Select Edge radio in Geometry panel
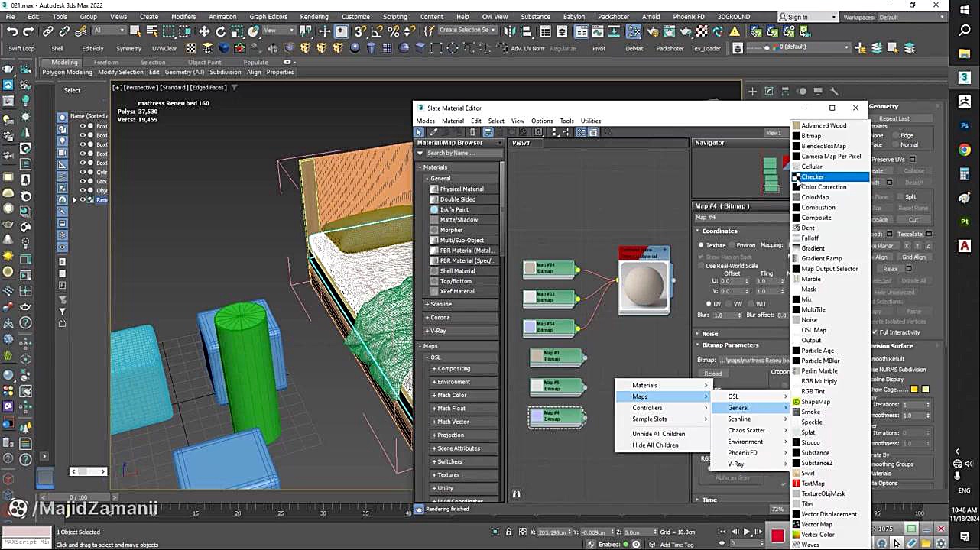Screen dimensions: 980x550 pos(896,135)
